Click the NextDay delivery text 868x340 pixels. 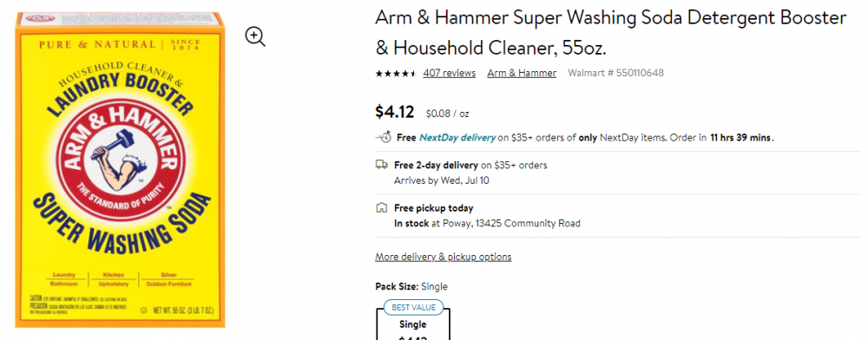click(x=457, y=137)
